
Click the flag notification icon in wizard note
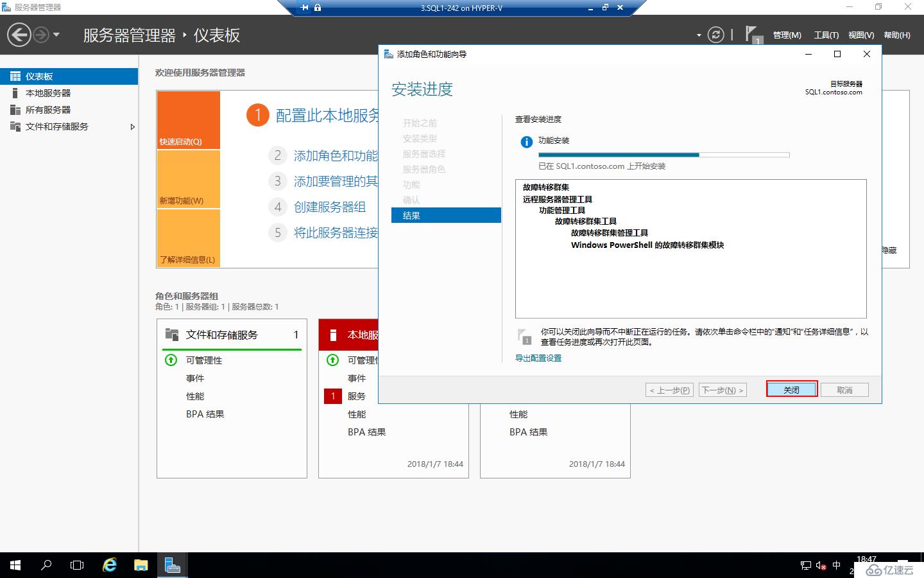[x=524, y=337]
